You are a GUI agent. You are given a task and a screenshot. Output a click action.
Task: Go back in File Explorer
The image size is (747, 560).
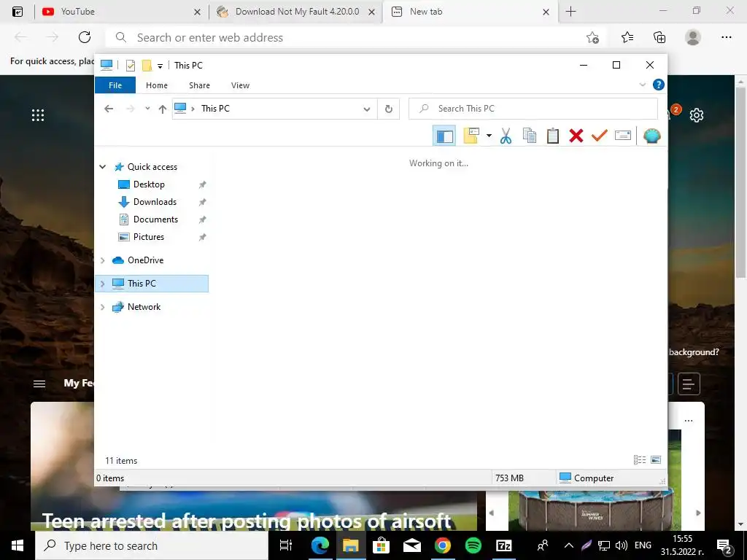point(109,109)
